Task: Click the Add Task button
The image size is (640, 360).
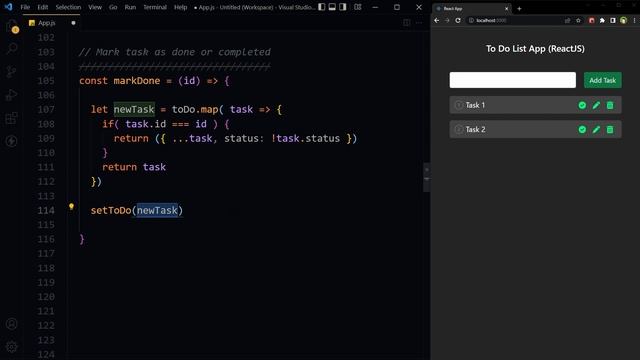Action: tap(602, 80)
